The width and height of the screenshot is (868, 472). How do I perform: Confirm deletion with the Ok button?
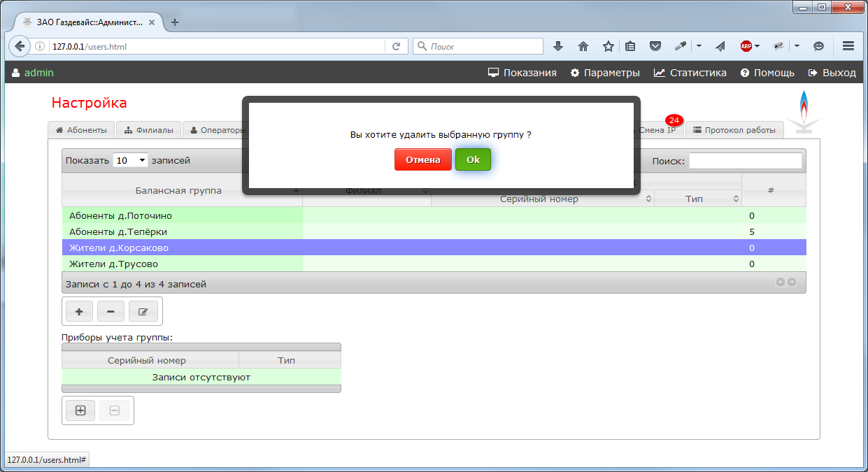(x=473, y=159)
